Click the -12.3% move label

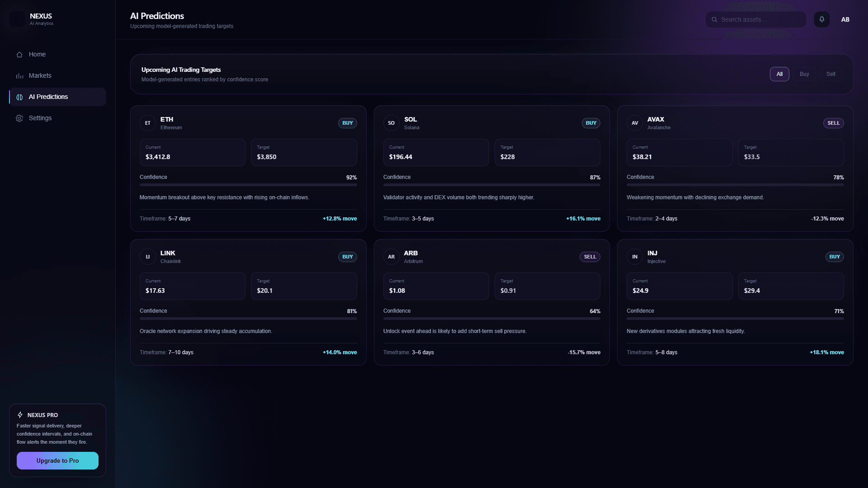[x=827, y=219]
